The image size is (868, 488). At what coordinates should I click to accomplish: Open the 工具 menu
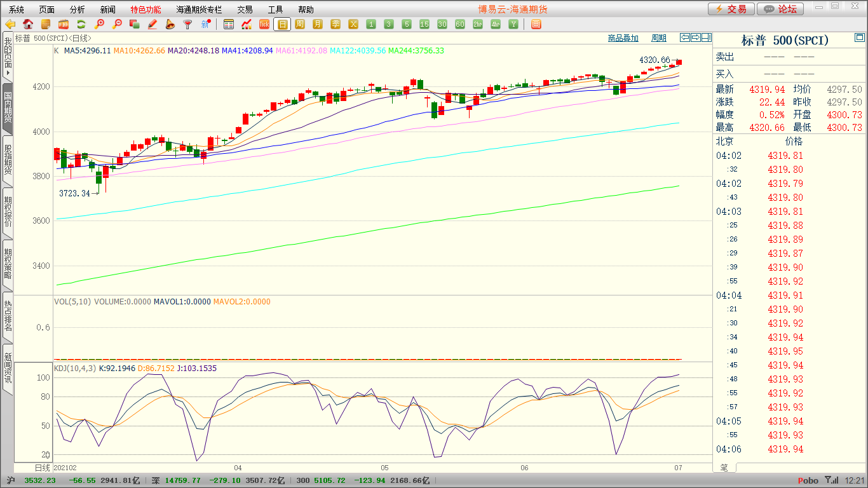275,10
